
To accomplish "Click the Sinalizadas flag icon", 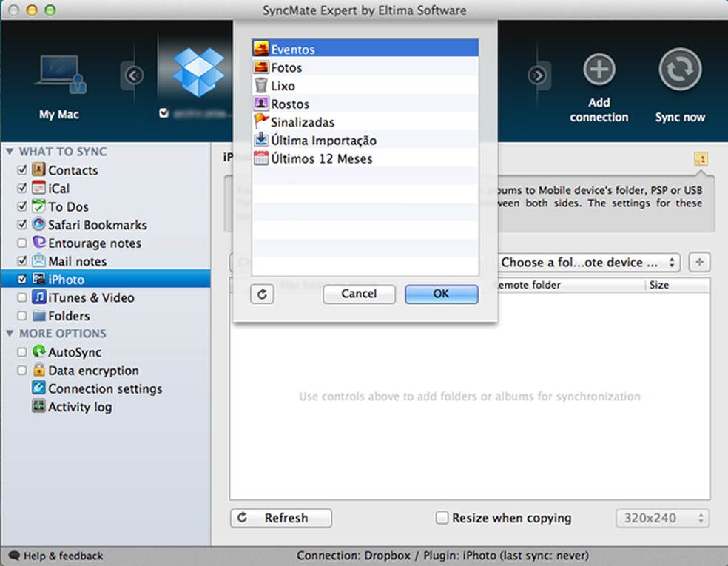I will 261,121.
